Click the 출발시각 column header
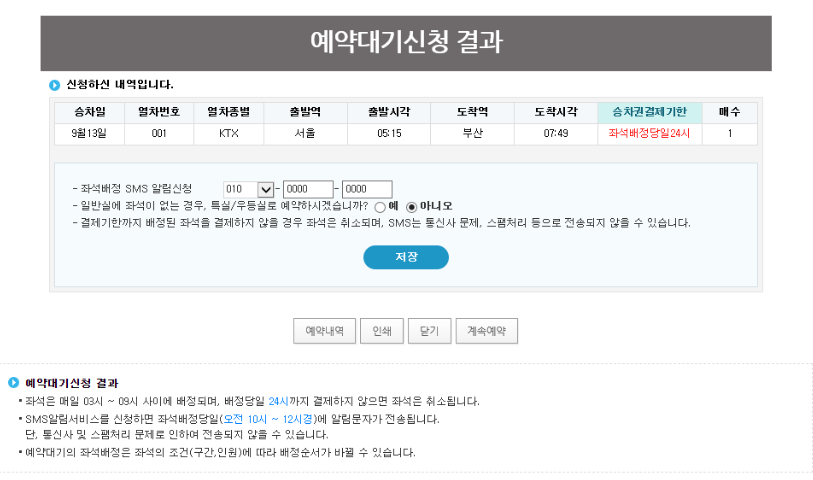The image size is (813, 480). click(389, 112)
